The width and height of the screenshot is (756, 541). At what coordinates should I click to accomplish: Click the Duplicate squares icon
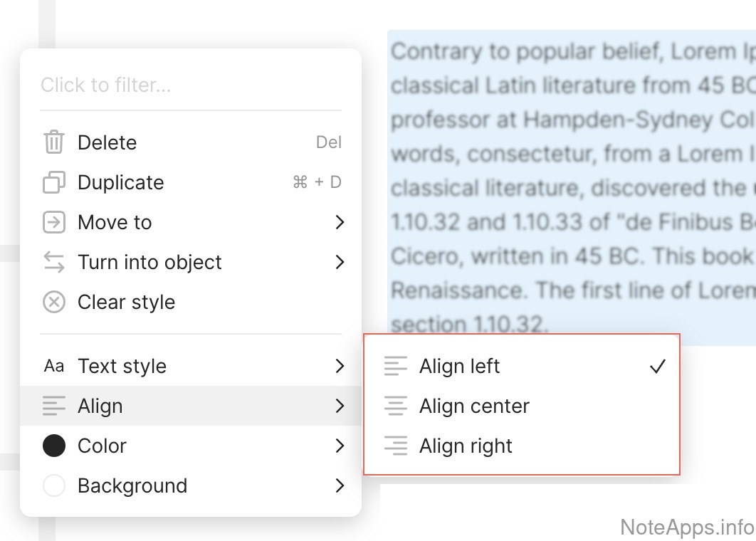click(54, 183)
